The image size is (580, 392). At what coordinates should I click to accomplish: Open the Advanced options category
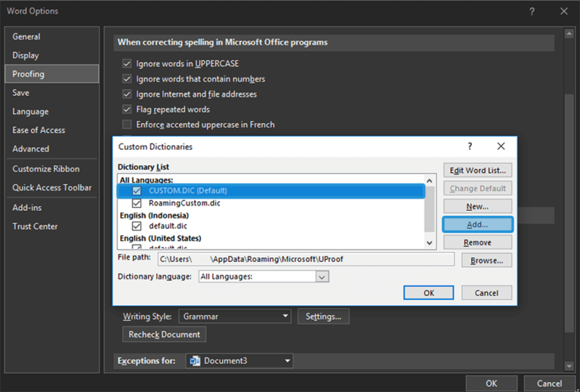pyautogui.click(x=52, y=149)
